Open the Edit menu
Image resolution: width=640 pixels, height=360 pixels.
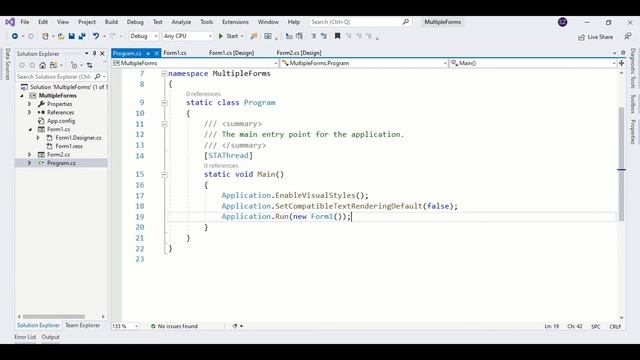pos(43,22)
